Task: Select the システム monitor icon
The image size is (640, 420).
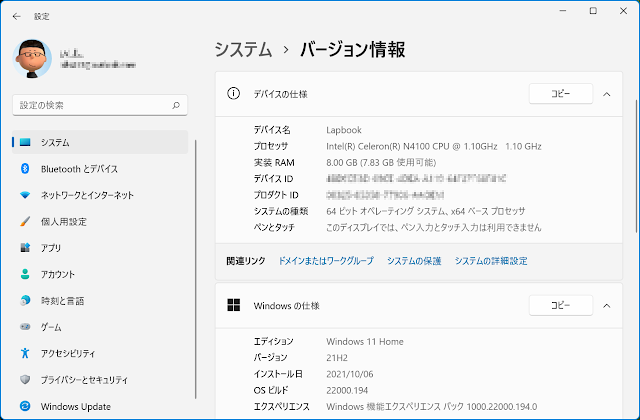Action: pyautogui.click(x=25, y=142)
